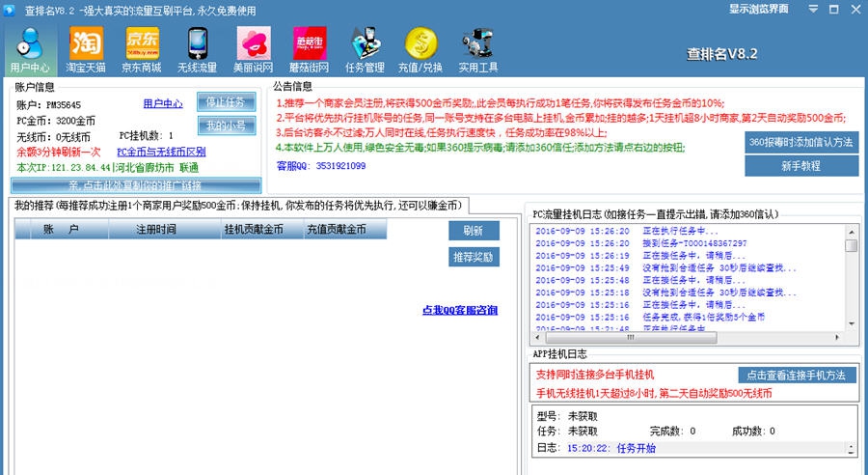The height and width of the screenshot is (475, 868).
Task: Click the 360报毒时添加信认方法 button
Action: [x=801, y=142]
